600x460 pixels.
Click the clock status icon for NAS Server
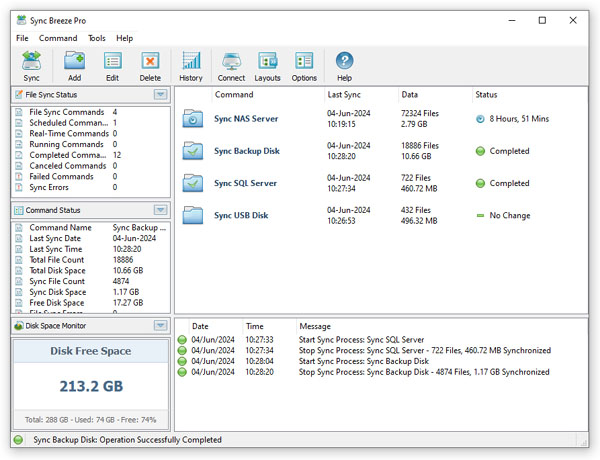tap(480, 119)
